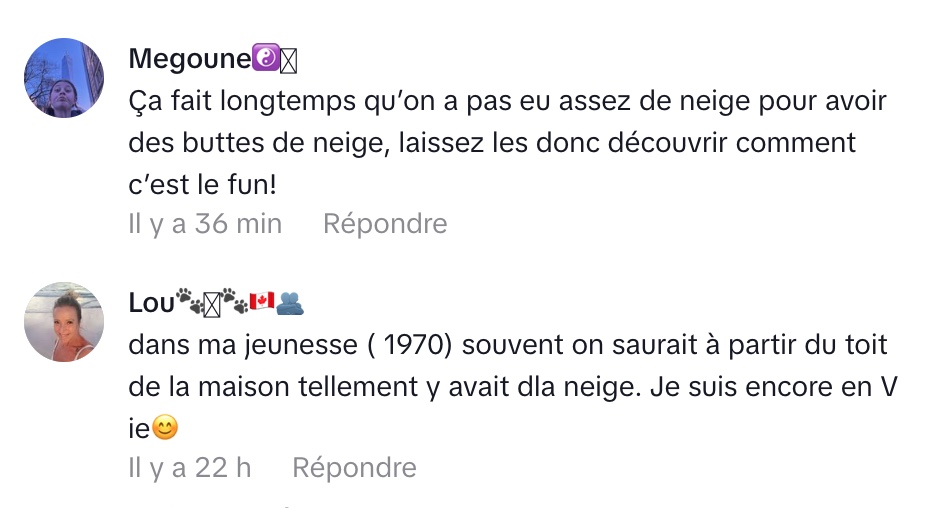Click the box glyph after Megoune's yin-yang
The height and width of the screenshot is (508, 938).
[x=289, y=61]
